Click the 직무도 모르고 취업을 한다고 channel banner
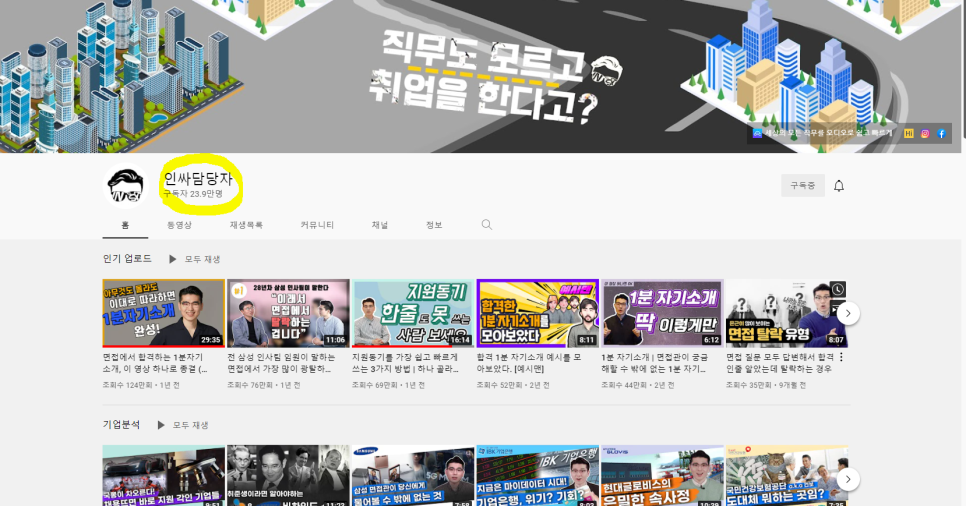Screen dimensions: 966x506 (481, 76)
